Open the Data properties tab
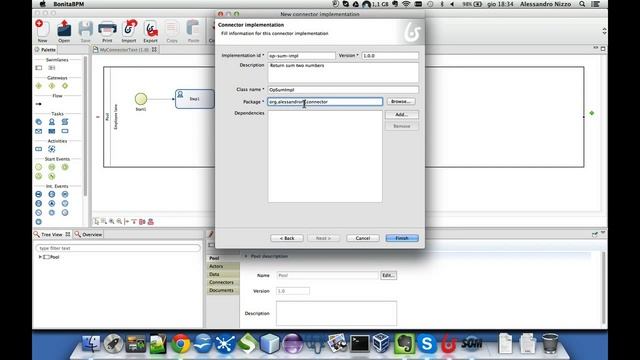The height and width of the screenshot is (360, 640). (x=222, y=274)
